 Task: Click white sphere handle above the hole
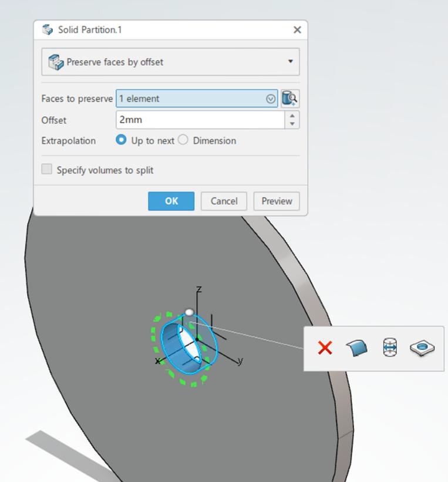point(189,312)
